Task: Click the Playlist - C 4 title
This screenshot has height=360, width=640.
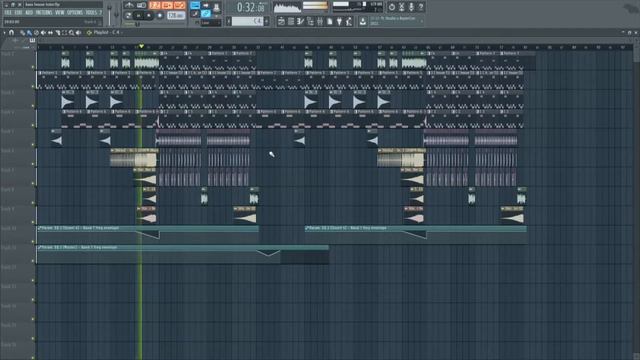Action: [106, 32]
